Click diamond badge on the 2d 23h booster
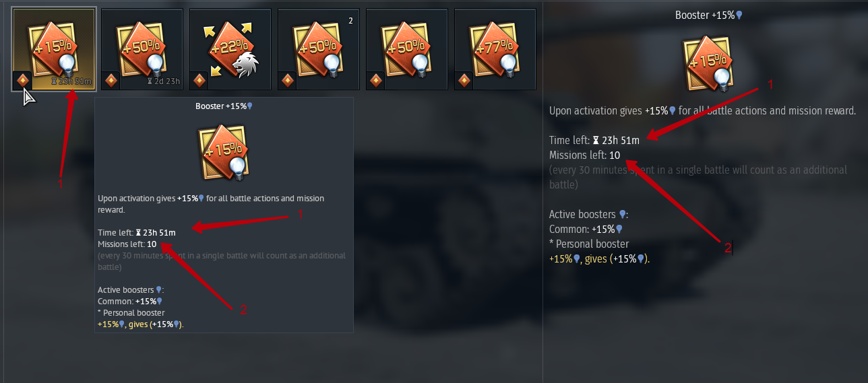The width and height of the screenshot is (868, 383). click(111, 81)
